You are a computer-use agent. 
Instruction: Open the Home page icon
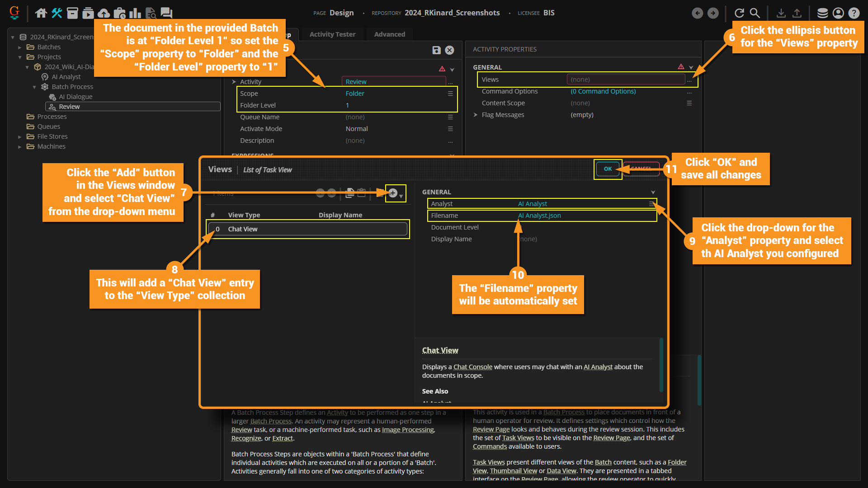tap(41, 13)
